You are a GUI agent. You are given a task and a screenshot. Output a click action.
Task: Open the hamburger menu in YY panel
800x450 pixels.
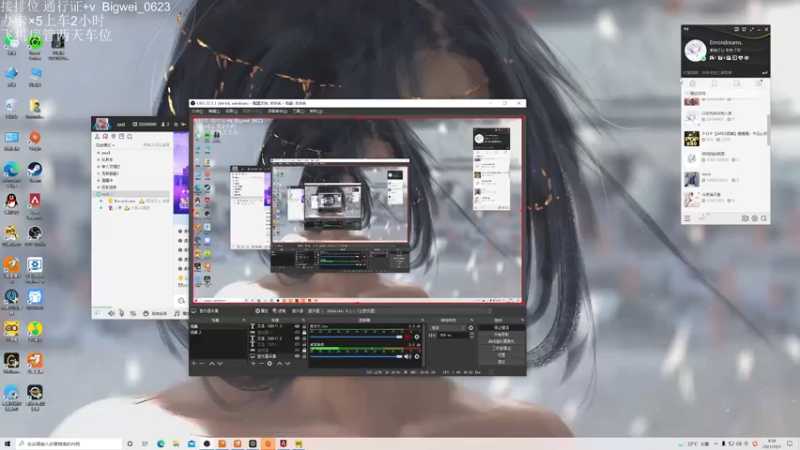tap(687, 218)
